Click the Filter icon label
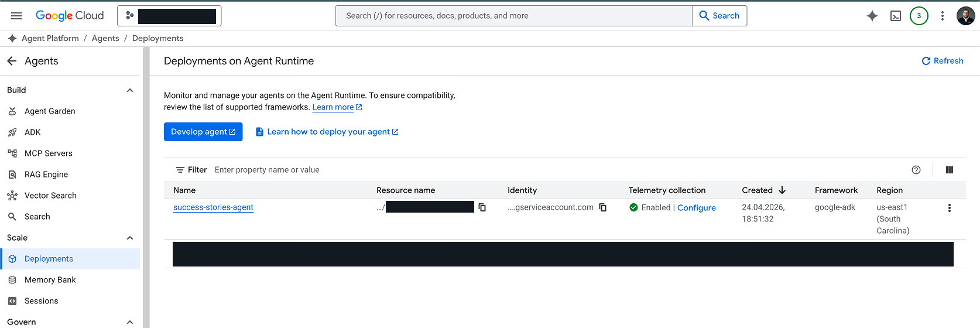Screen dimensions: 980x328 191,170
